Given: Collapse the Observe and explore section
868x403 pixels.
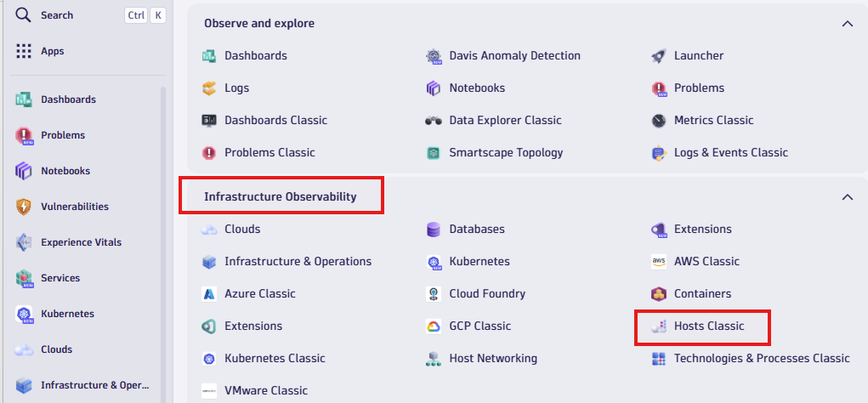Looking at the screenshot, I should (x=847, y=24).
